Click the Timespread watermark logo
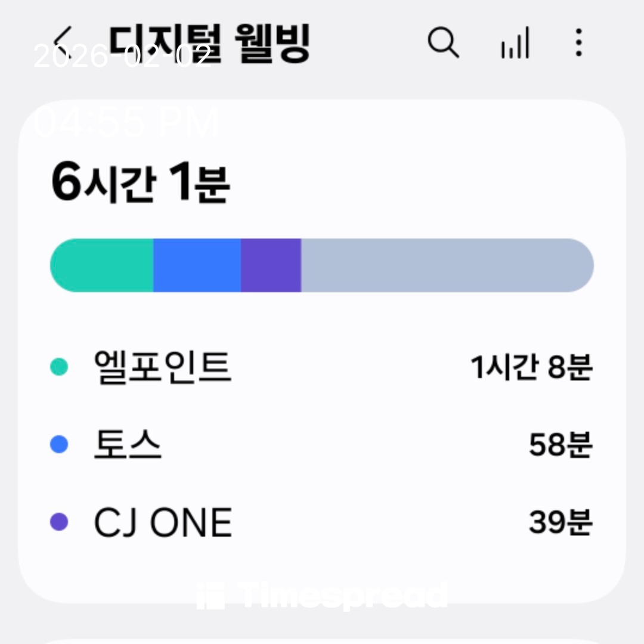Image resolution: width=644 pixels, height=644 pixels. click(x=322, y=596)
